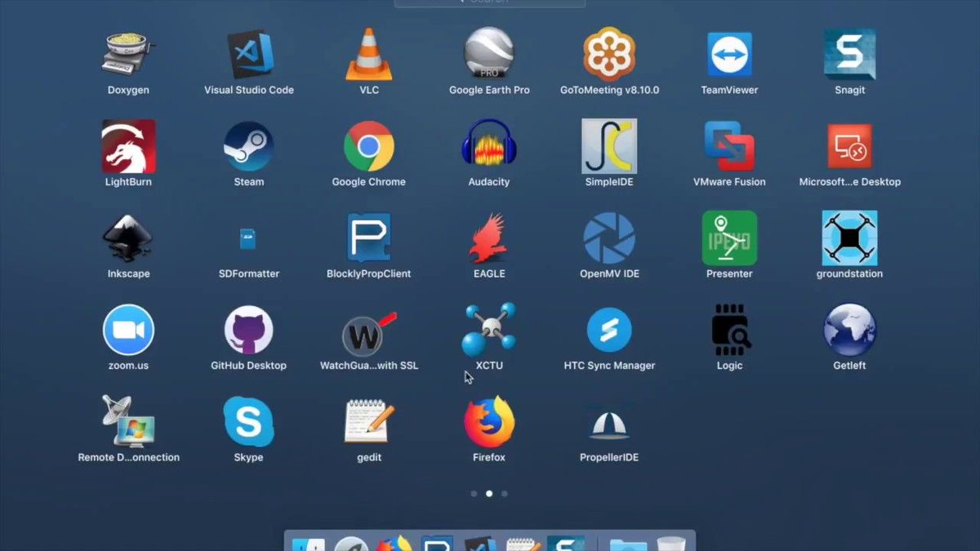Open Remote Desktop Connection

[x=128, y=421]
